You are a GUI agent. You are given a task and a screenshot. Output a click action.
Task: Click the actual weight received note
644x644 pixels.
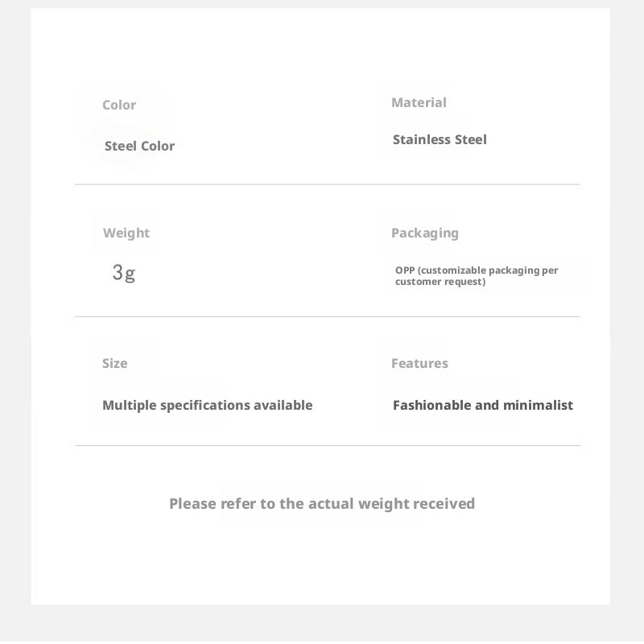(322, 504)
